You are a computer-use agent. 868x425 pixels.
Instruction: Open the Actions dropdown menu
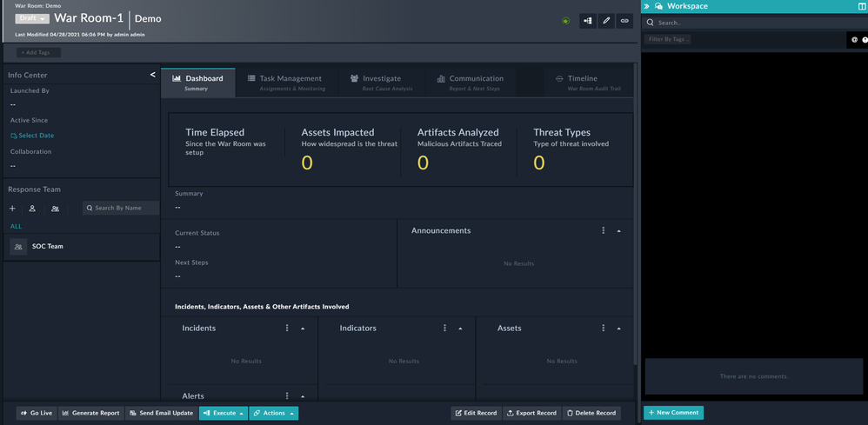point(274,413)
